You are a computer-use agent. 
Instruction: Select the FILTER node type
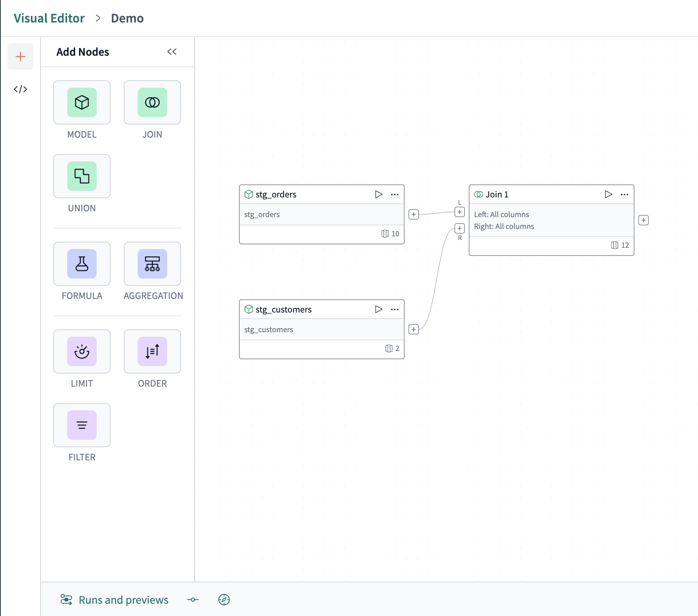tap(82, 425)
